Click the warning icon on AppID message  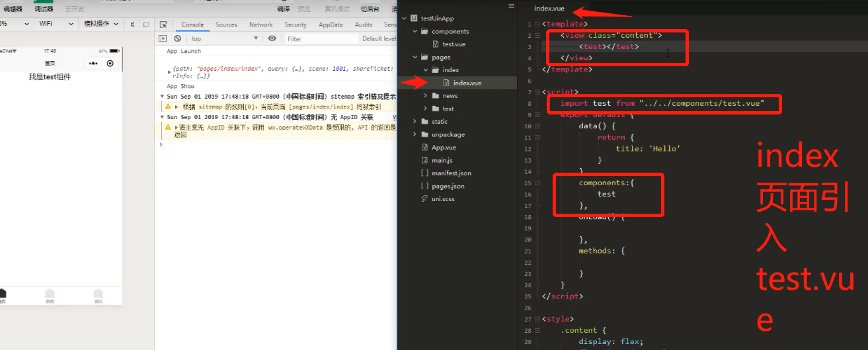coord(168,127)
